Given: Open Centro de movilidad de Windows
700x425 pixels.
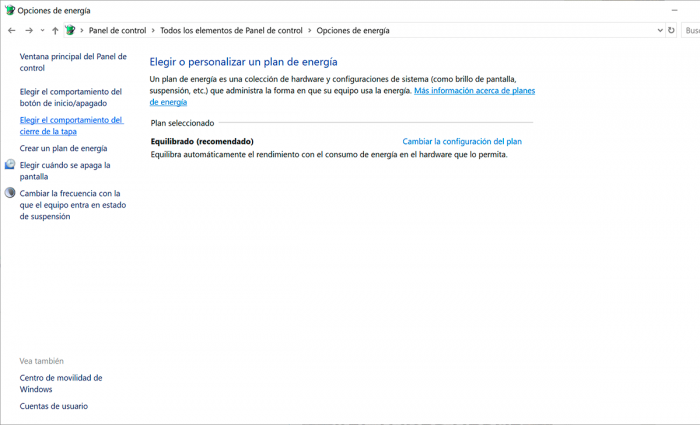Looking at the screenshot, I should (61, 383).
